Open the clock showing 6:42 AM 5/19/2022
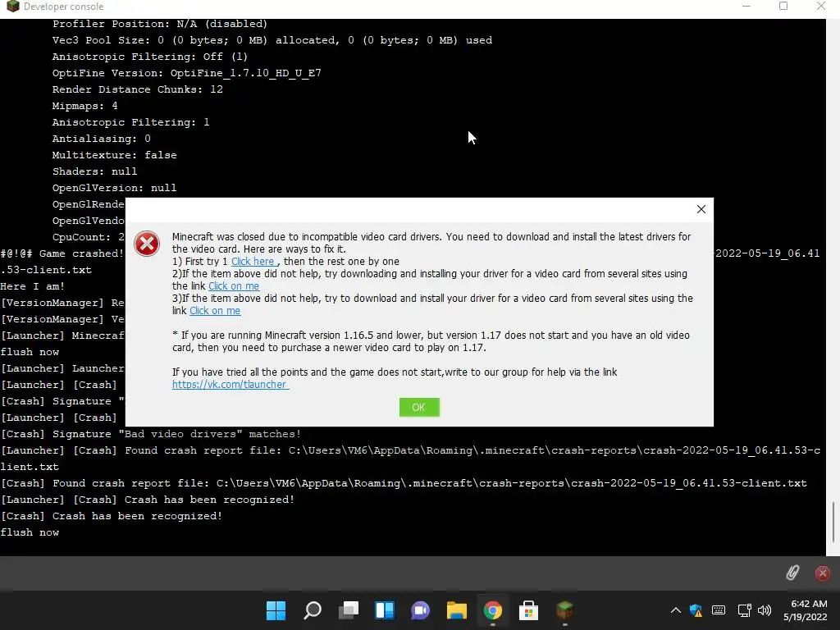The image size is (840, 630). (x=806, y=610)
